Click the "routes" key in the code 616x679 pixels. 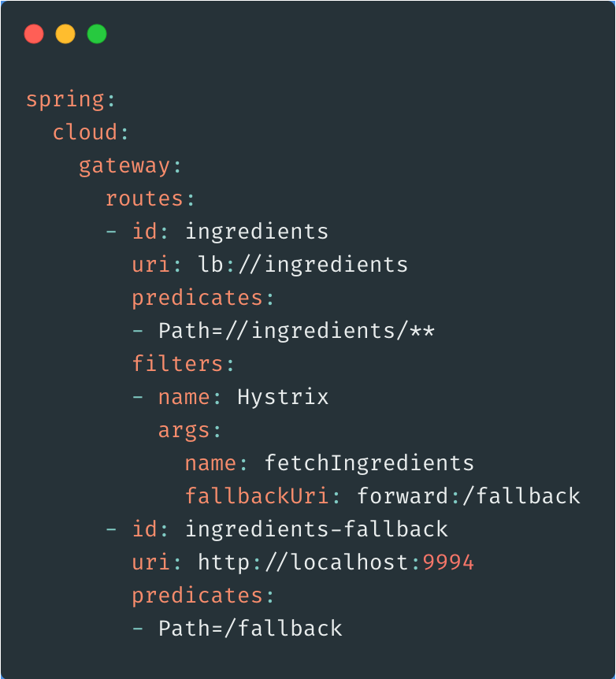point(144,199)
